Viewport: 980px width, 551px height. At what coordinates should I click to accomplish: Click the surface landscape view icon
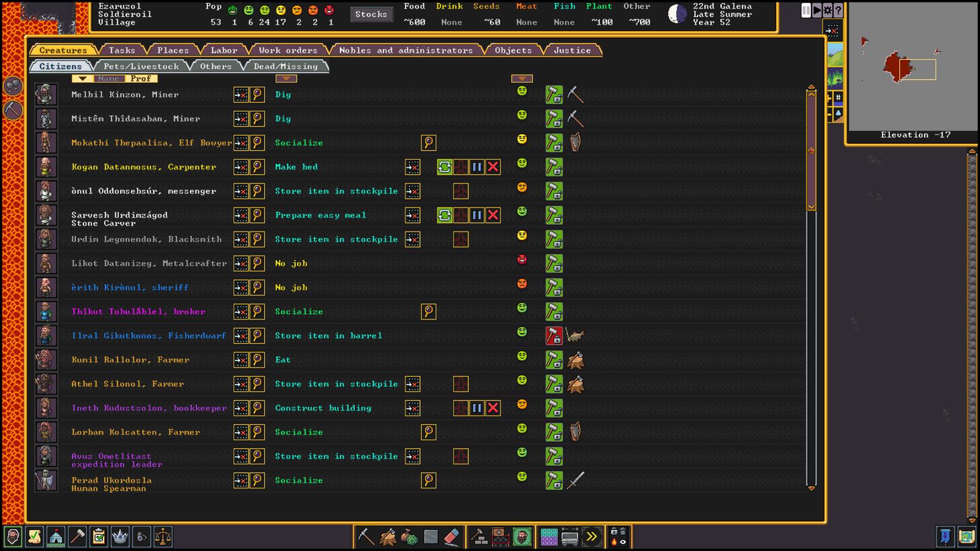835,54
